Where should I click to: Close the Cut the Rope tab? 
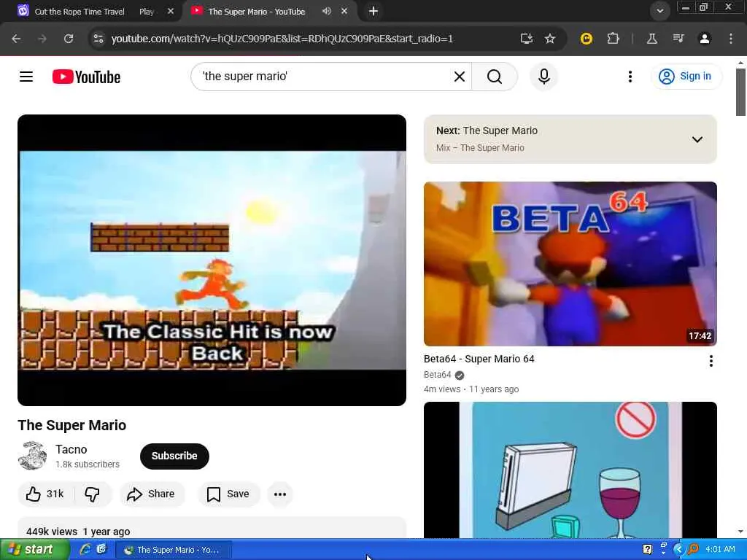tap(171, 11)
